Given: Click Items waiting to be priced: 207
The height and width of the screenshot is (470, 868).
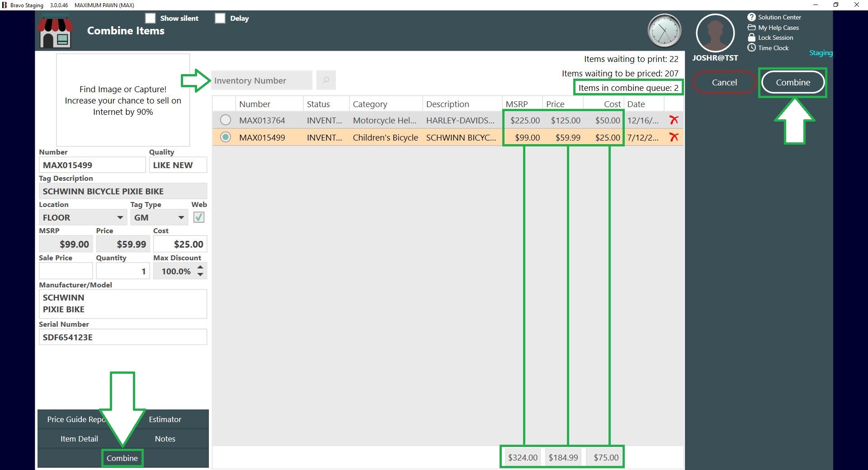Looking at the screenshot, I should 620,73.
